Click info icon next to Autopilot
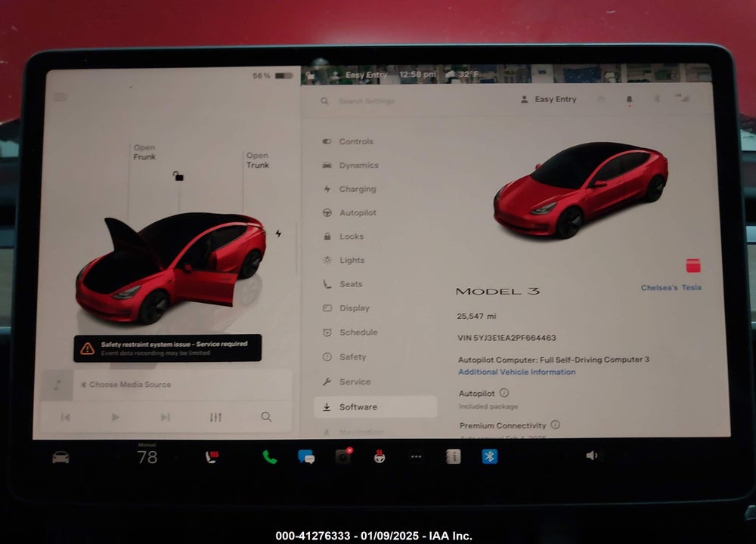Image resolution: width=756 pixels, height=544 pixels. (x=503, y=393)
